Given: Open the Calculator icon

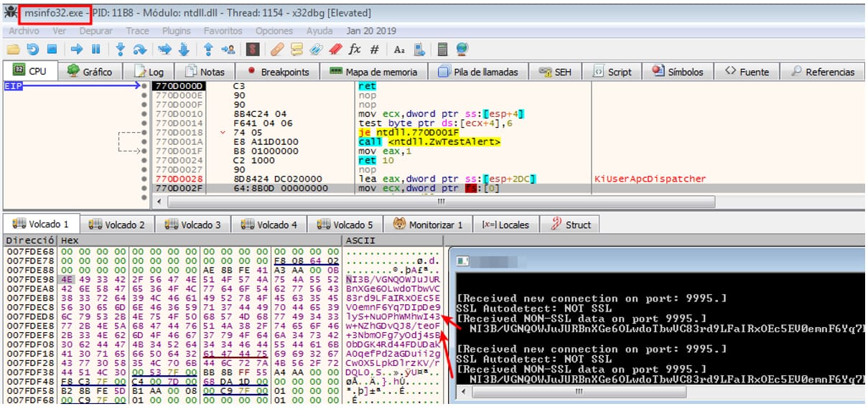Looking at the screenshot, I should coord(443,50).
